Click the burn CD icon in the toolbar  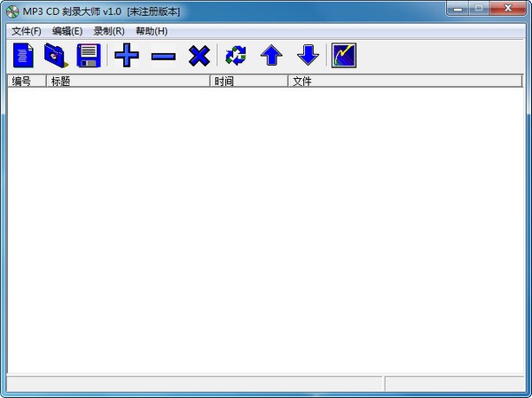[x=344, y=56]
